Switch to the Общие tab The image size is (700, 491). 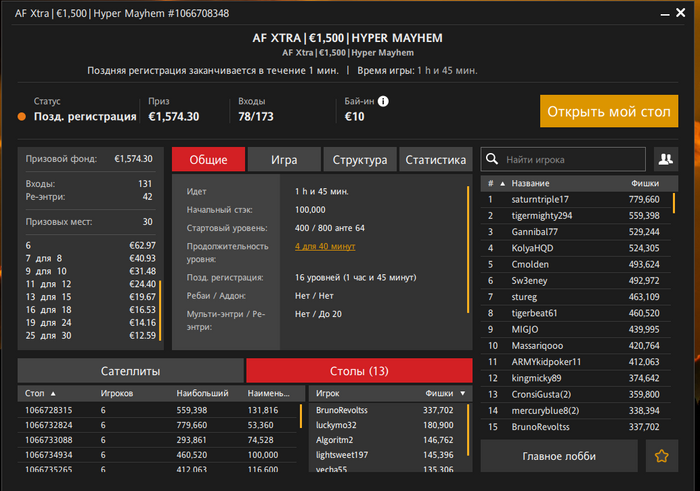click(x=208, y=159)
